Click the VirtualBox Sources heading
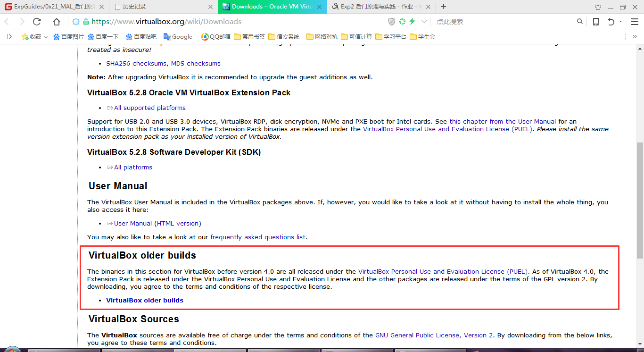Image resolution: width=644 pixels, height=352 pixels. click(134, 319)
